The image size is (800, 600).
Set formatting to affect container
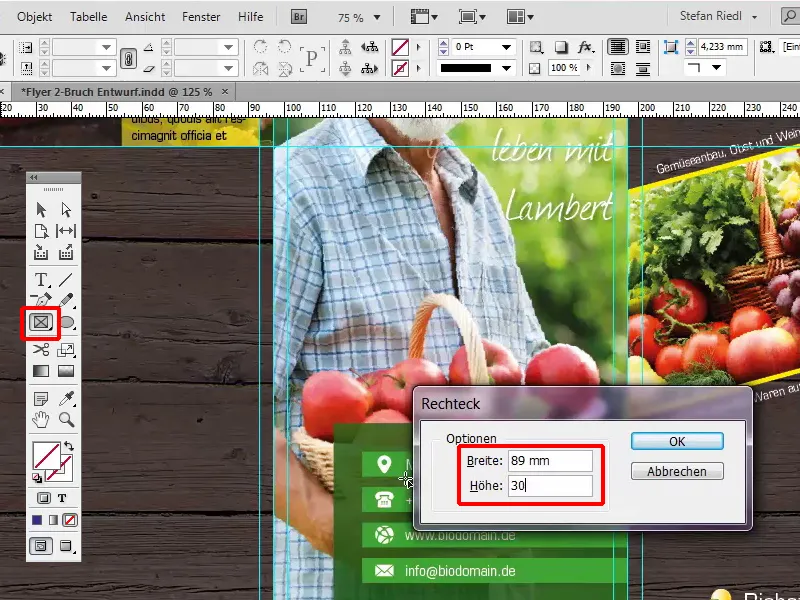44,498
